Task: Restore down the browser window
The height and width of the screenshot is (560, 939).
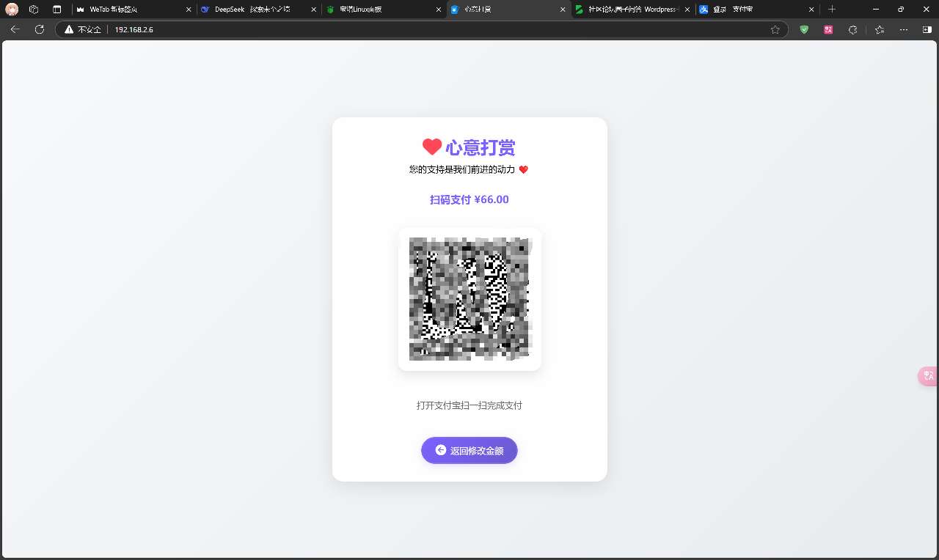Action: [901, 10]
